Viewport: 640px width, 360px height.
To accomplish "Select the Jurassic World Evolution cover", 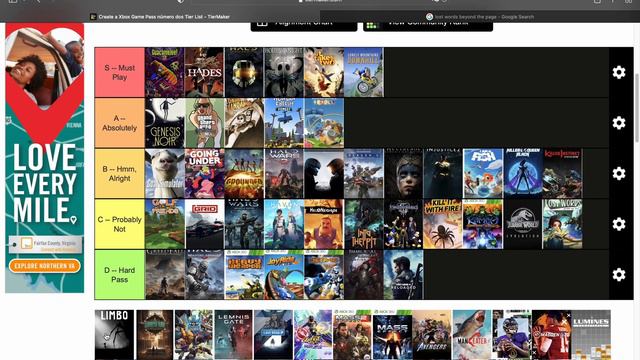I will [x=523, y=224].
